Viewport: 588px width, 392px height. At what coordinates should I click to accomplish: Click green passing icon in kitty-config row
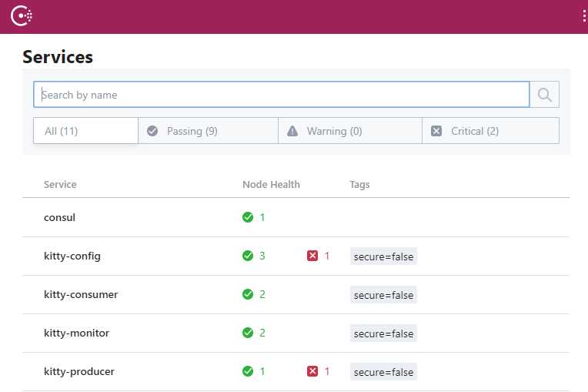point(248,256)
